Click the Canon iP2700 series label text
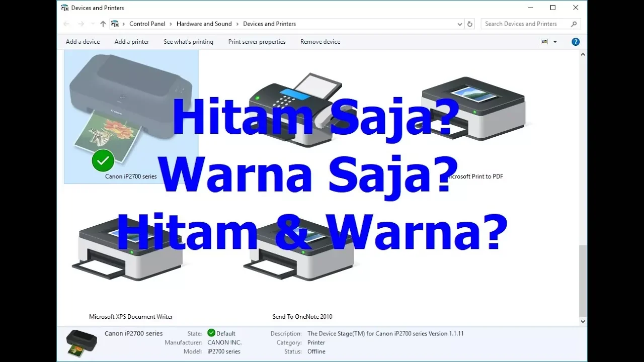 131,176
